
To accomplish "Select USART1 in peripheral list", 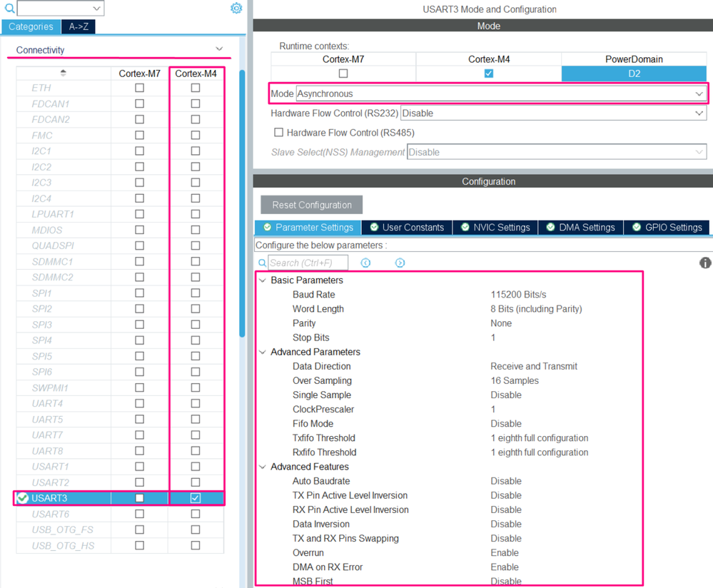I will 51,467.
